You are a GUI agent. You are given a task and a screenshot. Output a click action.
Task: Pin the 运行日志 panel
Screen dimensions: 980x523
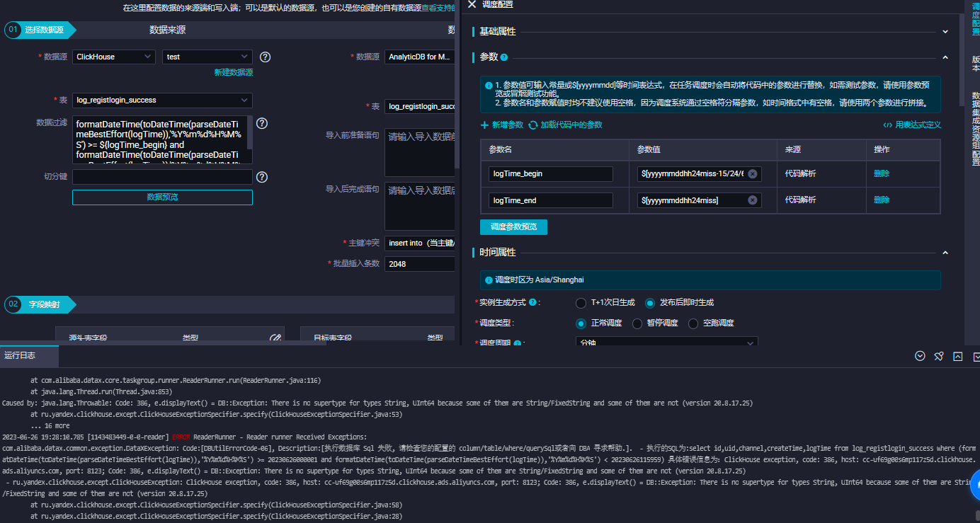pos(939,356)
